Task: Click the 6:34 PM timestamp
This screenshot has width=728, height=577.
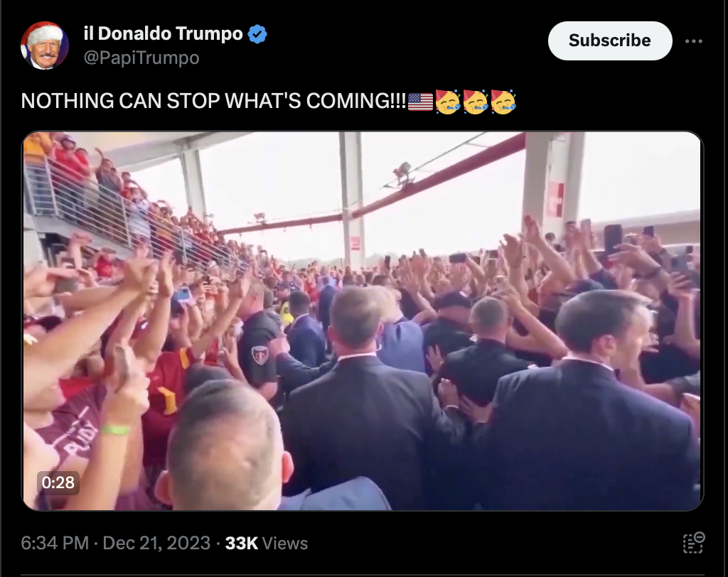Action: pyautogui.click(x=55, y=543)
